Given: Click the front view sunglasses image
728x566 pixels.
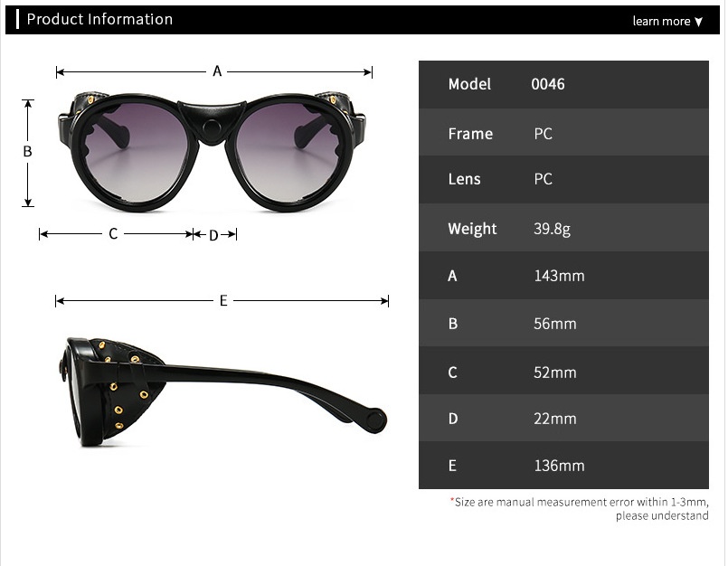Looking at the screenshot, I should 213,152.
